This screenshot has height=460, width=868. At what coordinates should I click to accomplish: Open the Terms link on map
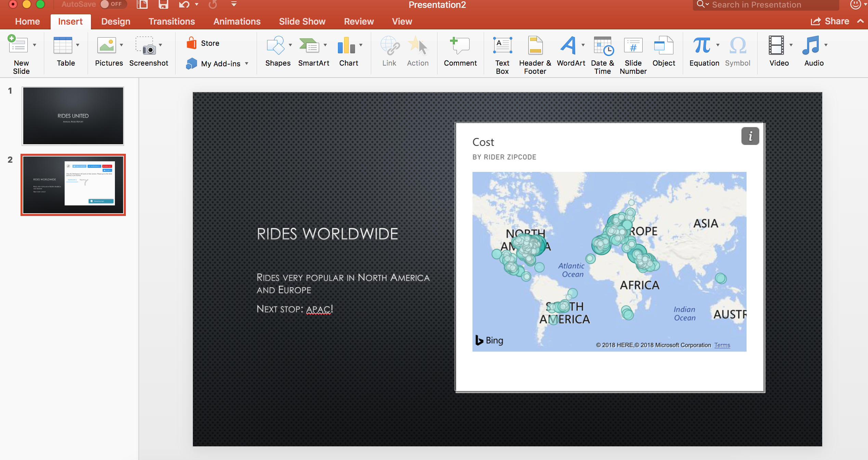click(x=722, y=345)
